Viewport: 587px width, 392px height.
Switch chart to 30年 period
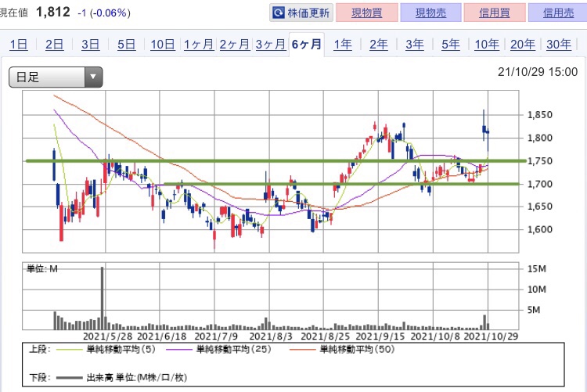pyautogui.click(x=559, y=44)
